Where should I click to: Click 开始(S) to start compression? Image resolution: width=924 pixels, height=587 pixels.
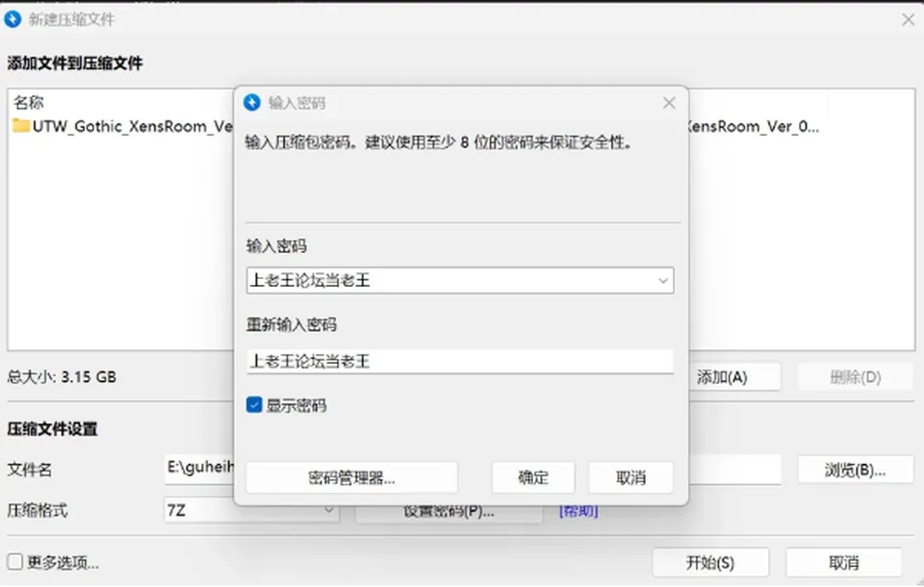coord(710,563)
